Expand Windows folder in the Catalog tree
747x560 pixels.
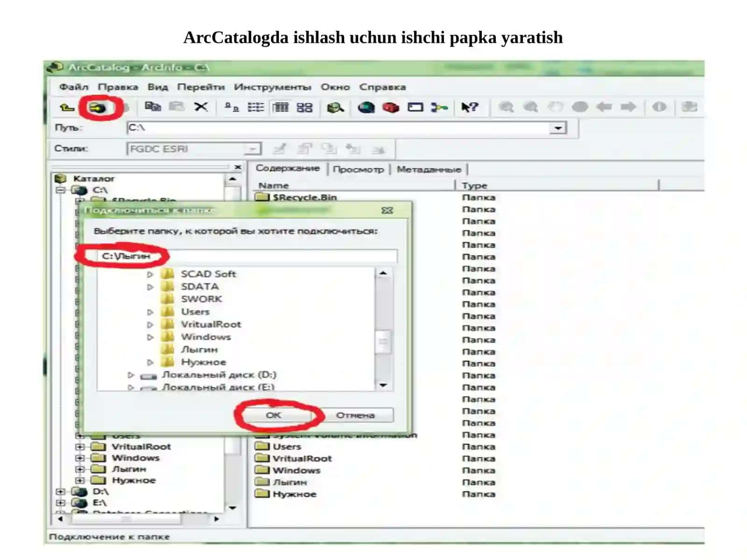coord(80,458)
